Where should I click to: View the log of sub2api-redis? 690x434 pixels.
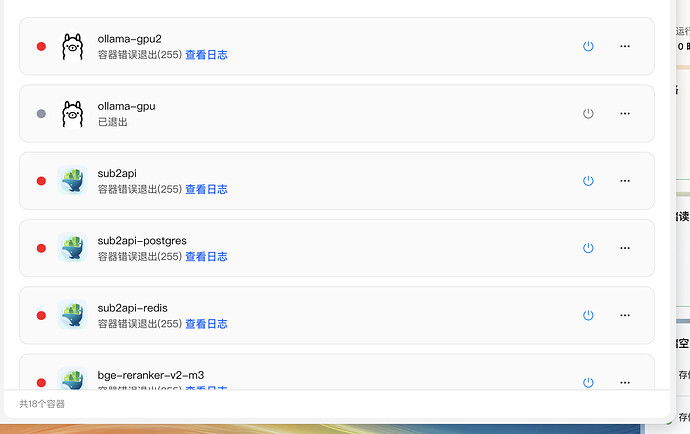[206, 324]
